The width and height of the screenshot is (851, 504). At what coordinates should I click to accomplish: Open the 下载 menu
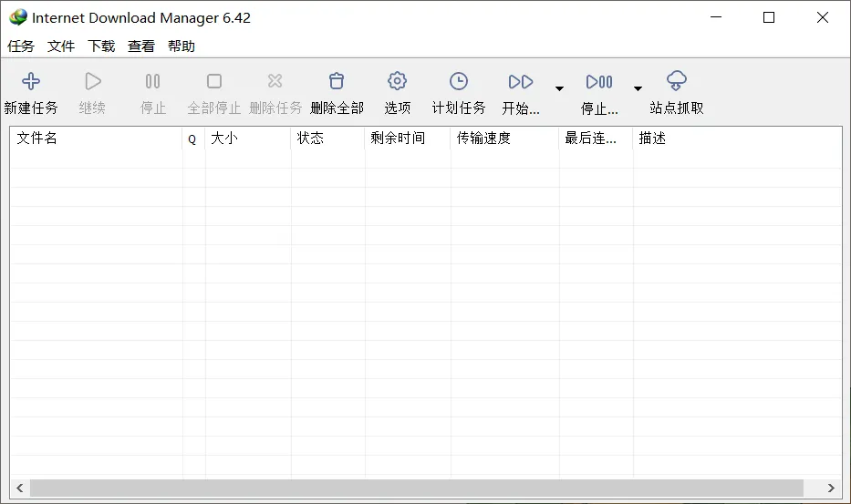point(101,46)
